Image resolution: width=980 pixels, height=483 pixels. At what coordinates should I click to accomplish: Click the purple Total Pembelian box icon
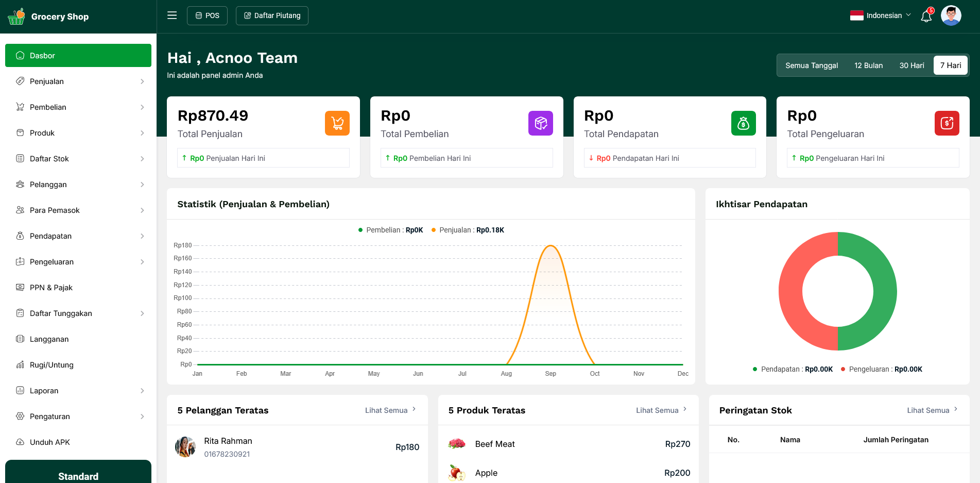tap(540, 123)
